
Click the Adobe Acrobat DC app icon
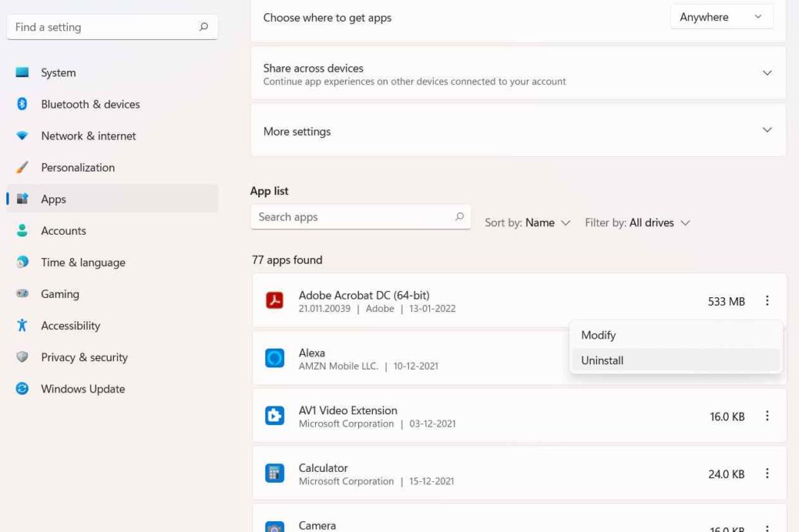275,300
